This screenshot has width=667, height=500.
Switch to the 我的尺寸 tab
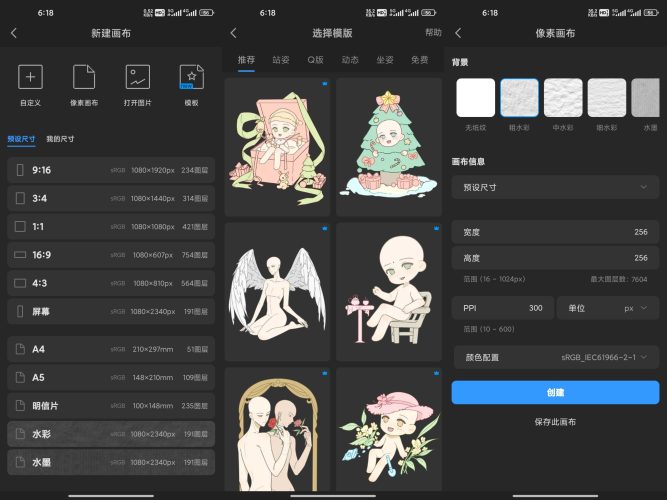point(60,139)
